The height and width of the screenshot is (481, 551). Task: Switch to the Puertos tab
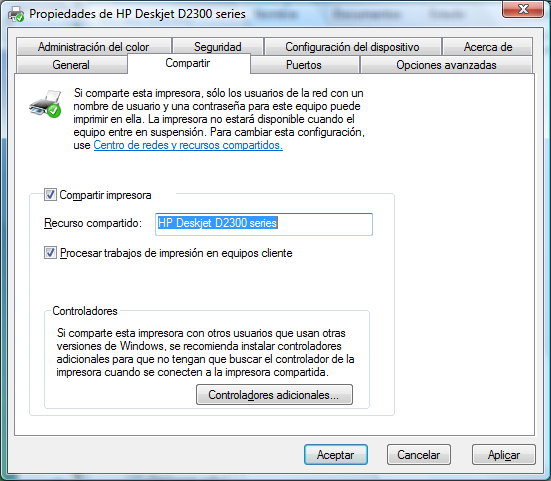(x=304, y=65)
